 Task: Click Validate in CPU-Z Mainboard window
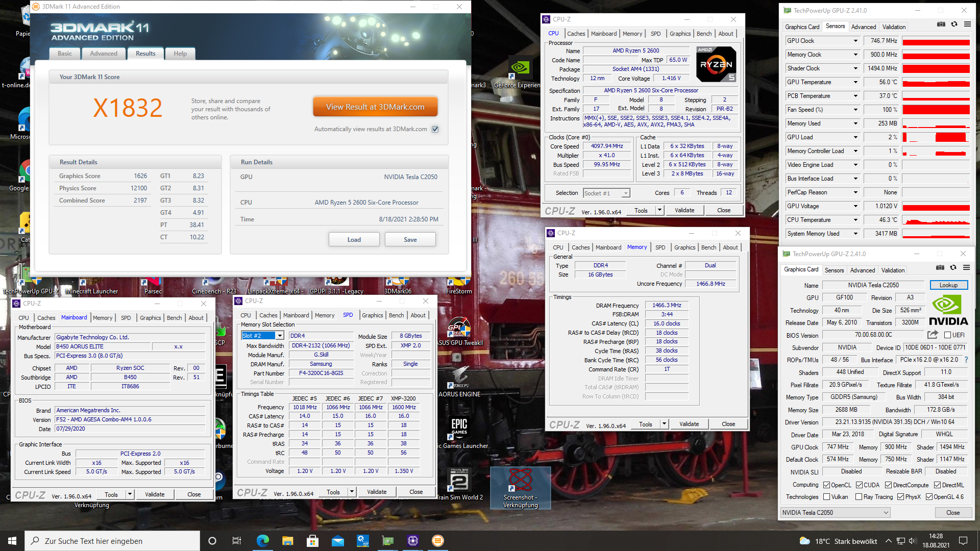(x=155, y=494)
